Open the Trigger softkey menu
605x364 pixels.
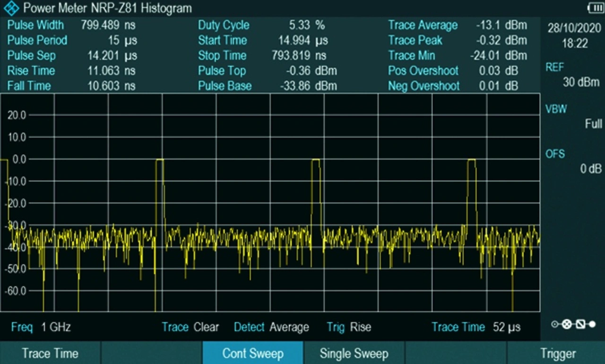(558, 354)
